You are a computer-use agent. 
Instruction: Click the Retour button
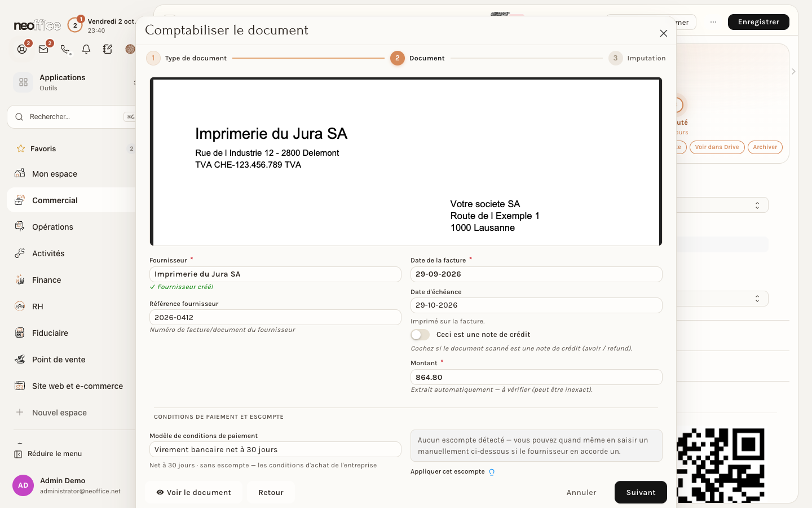(271, 492)
